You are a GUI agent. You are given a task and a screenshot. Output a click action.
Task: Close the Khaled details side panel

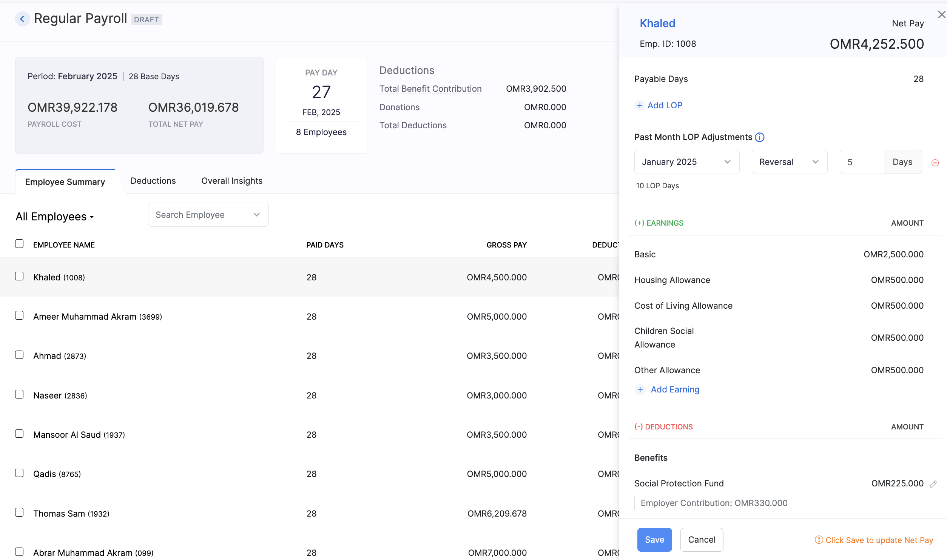[x=941, y=15]
